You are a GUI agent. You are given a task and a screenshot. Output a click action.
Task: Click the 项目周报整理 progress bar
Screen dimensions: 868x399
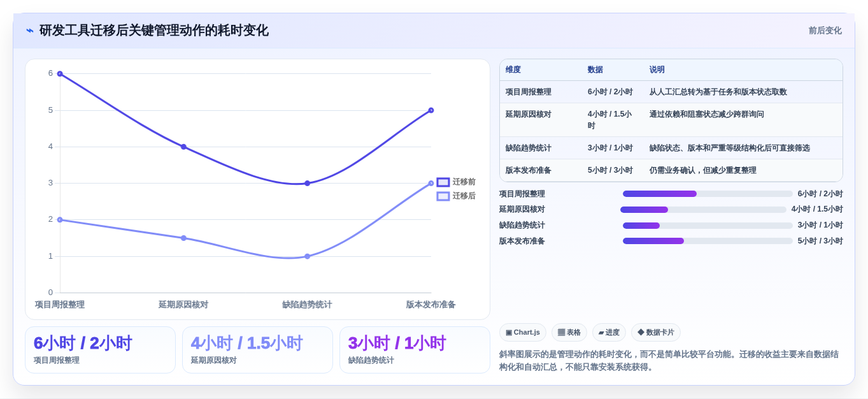708,194
